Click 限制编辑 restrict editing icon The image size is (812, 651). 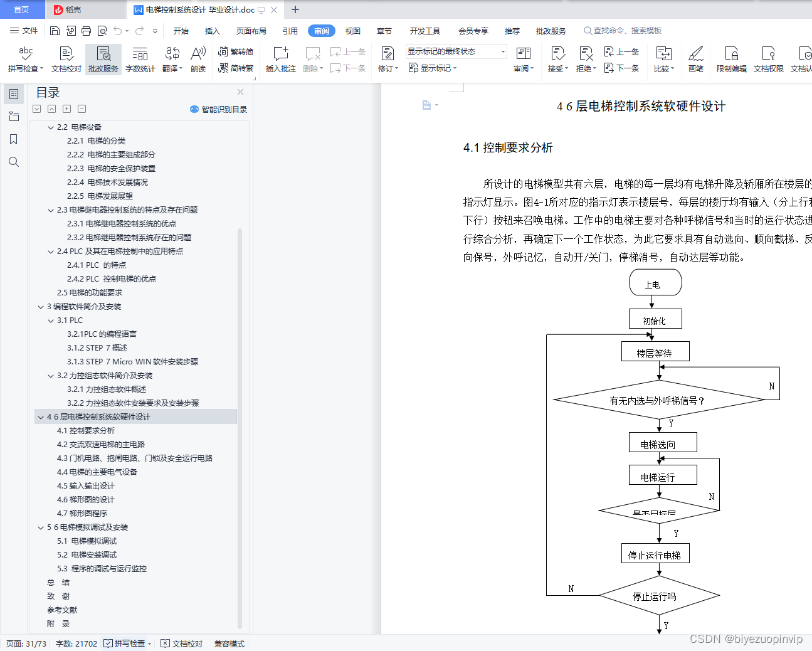click(732, 60)
